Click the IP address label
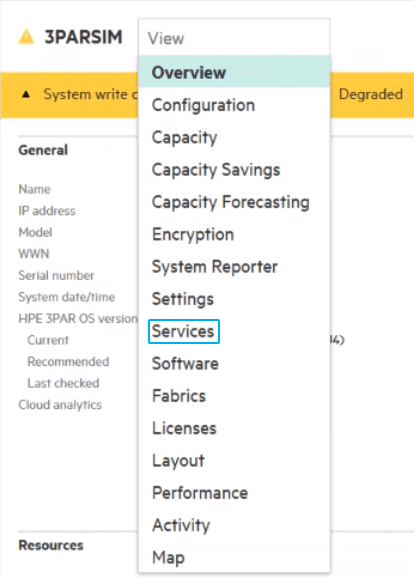The image size is (414, 577). [47, 211]
